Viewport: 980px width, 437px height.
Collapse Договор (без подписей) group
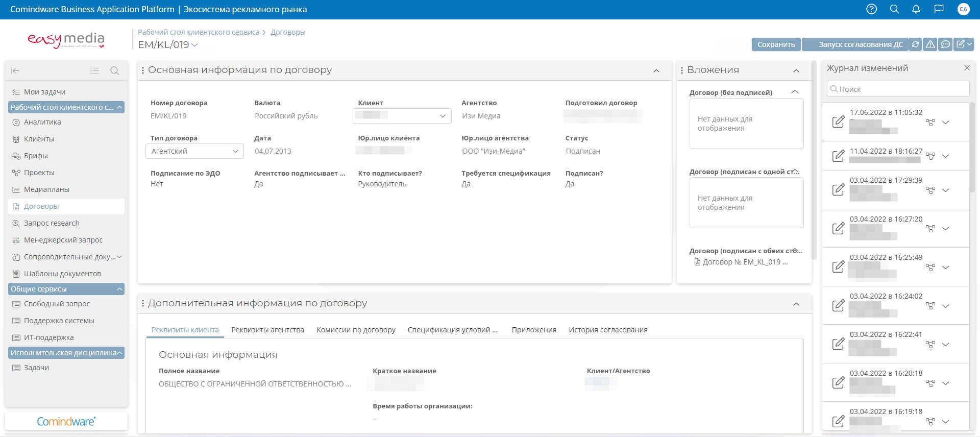(795, 92)
